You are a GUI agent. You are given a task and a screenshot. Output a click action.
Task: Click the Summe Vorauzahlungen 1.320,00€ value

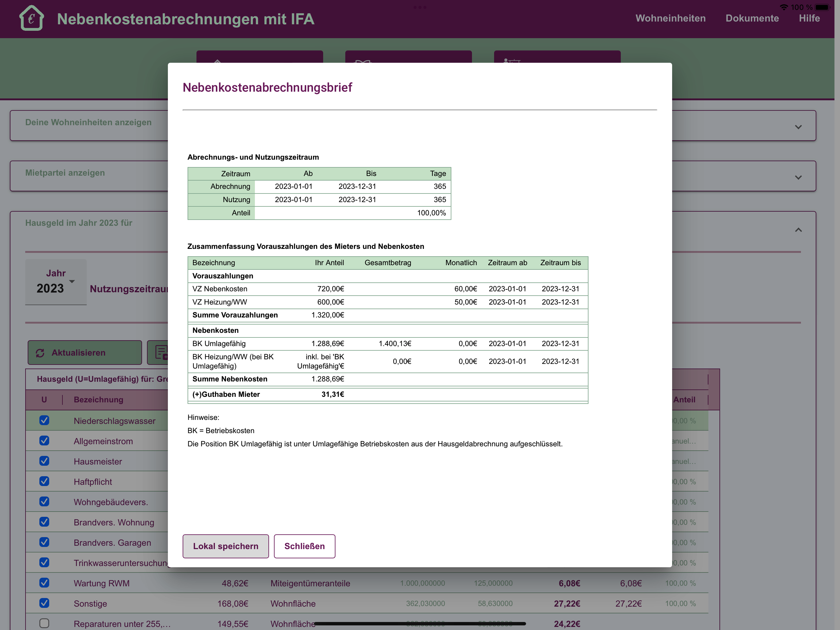click(328, 315)
